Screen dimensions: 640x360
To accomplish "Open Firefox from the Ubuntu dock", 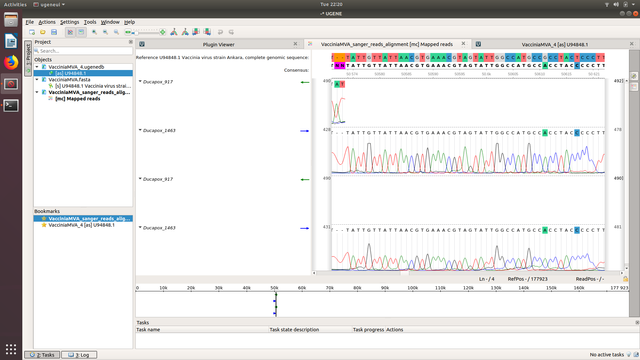I will tap(11, 62).
